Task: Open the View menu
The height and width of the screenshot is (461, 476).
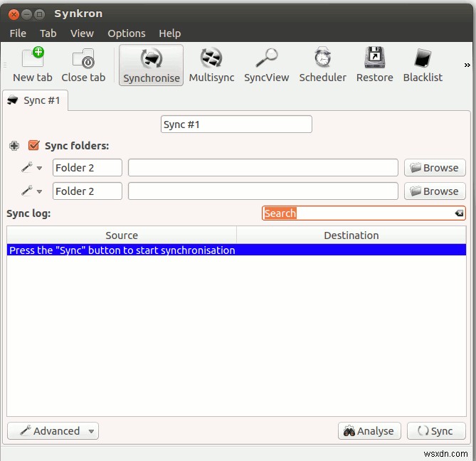Action: click(x=82, y=33)
